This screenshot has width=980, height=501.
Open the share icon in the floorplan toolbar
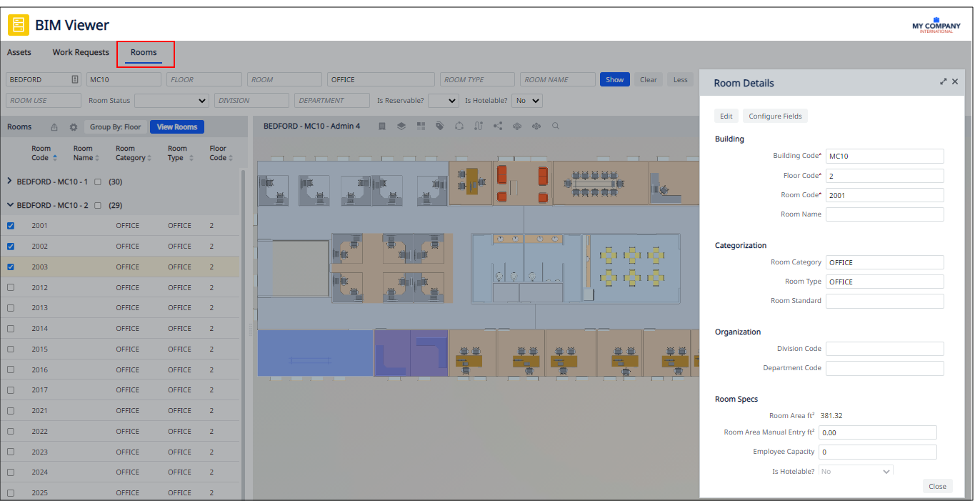[498, 126]
